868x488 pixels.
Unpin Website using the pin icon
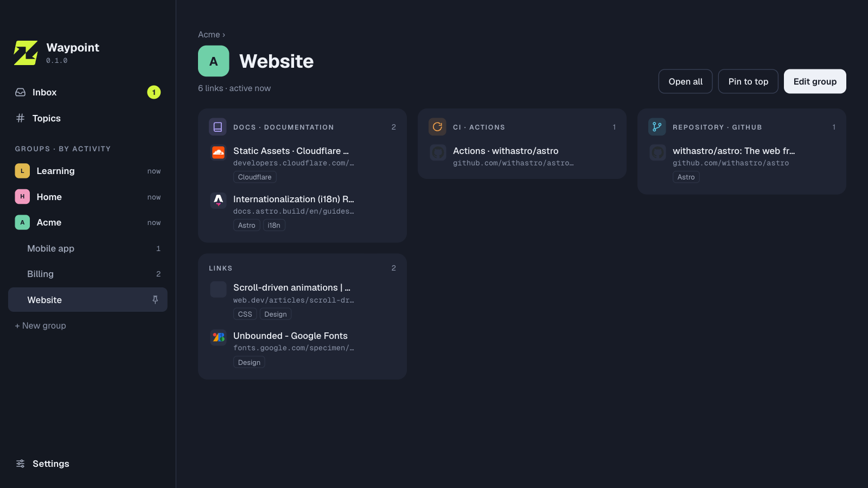tap(155, 300)
